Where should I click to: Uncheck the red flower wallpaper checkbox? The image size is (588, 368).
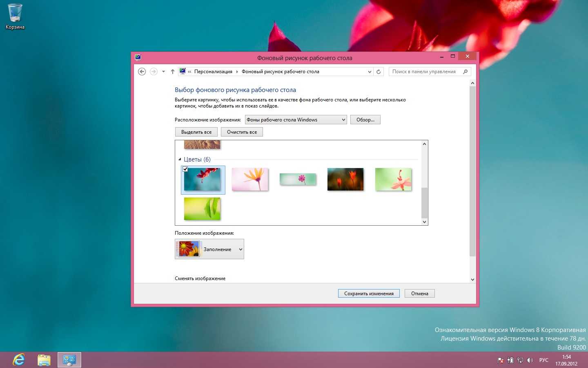[185, 169]
